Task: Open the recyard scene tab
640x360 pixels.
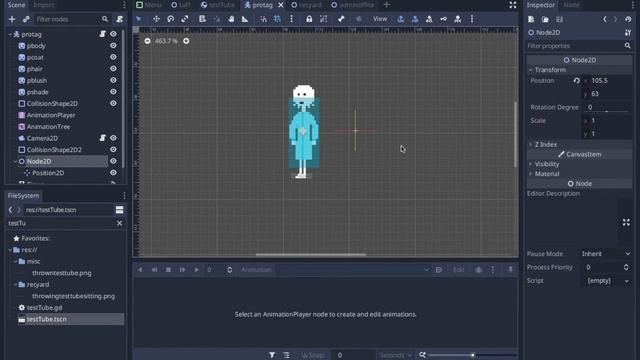Action: (306, 5)
